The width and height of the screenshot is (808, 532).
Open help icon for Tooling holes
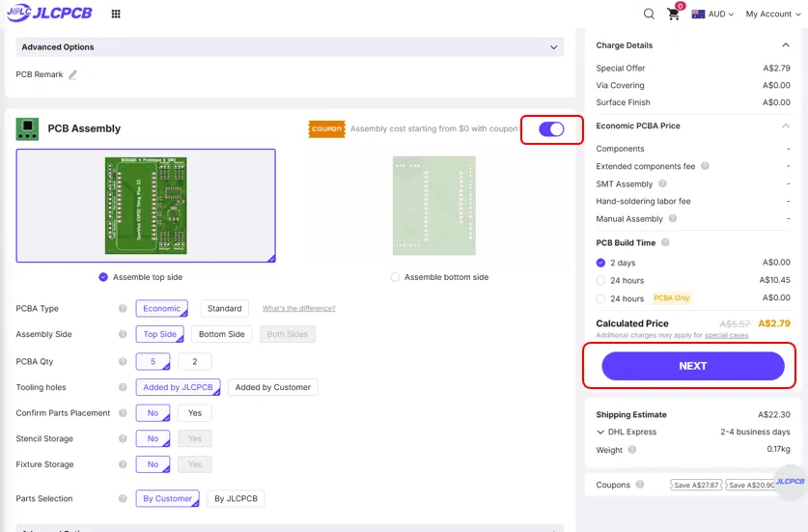(123, 387)
